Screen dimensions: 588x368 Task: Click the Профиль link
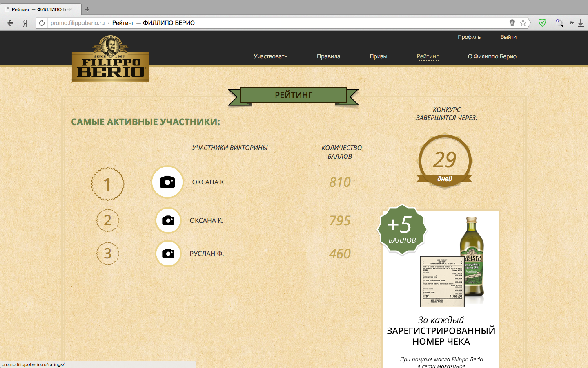coord(469,37)
